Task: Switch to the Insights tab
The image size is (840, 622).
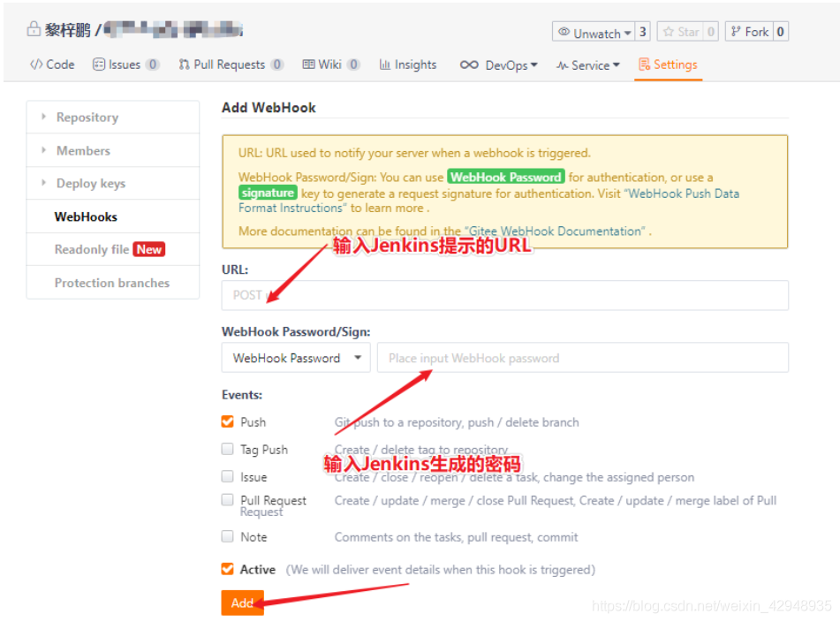Action: (x=408, y=64)
